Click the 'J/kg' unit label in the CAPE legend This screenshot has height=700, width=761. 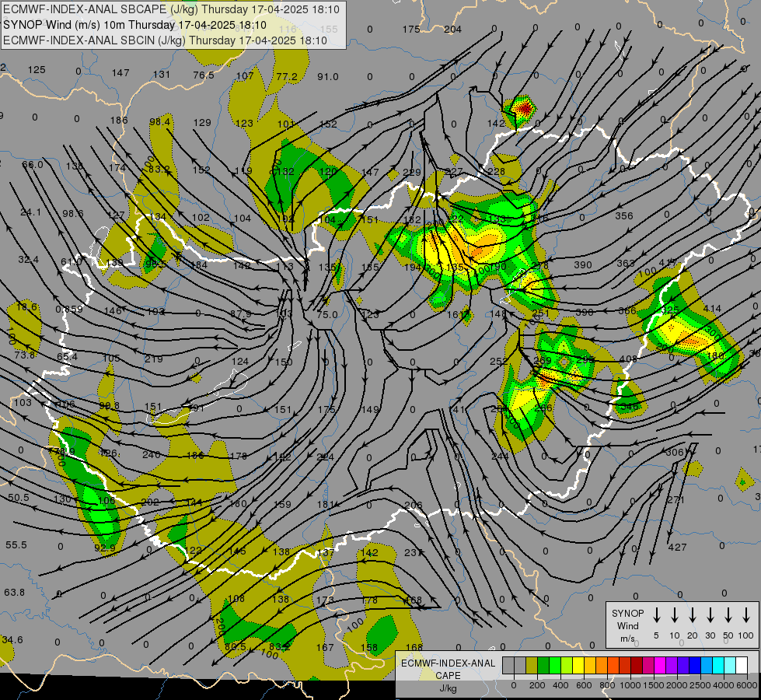click(448, 688)
